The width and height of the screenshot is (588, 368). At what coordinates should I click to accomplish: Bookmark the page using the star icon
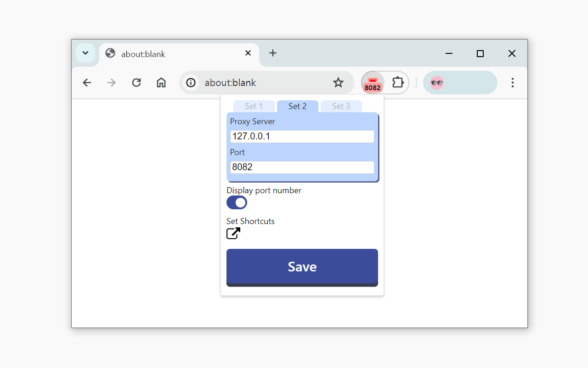coord(338,83)
